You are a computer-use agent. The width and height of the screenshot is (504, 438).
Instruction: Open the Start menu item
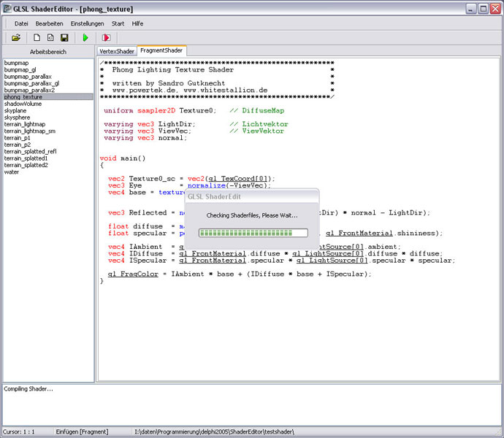click(x=118, y=23)
